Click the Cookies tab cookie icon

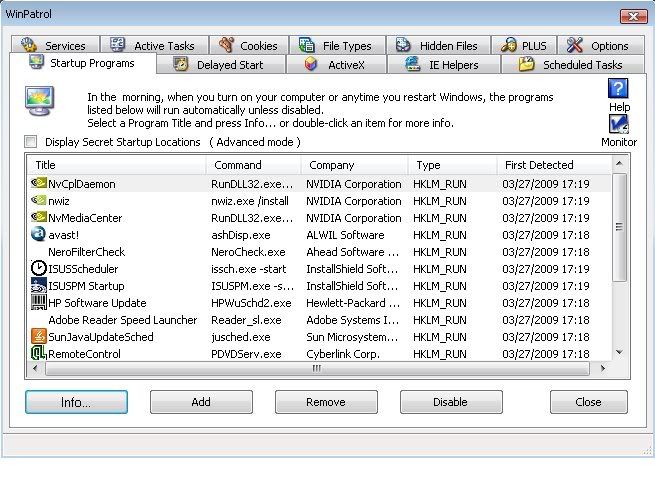point(226,45)
